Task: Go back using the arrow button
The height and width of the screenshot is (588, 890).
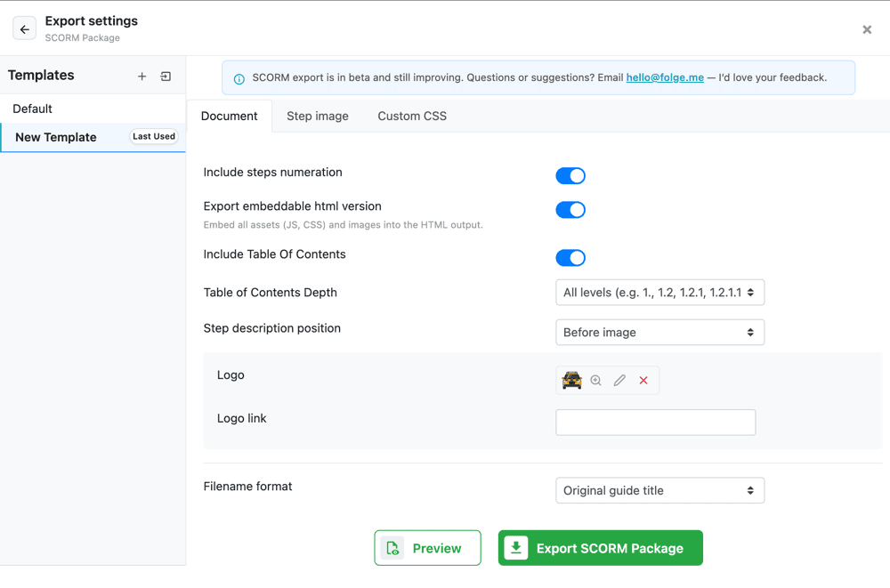Action: click(24, 29)
